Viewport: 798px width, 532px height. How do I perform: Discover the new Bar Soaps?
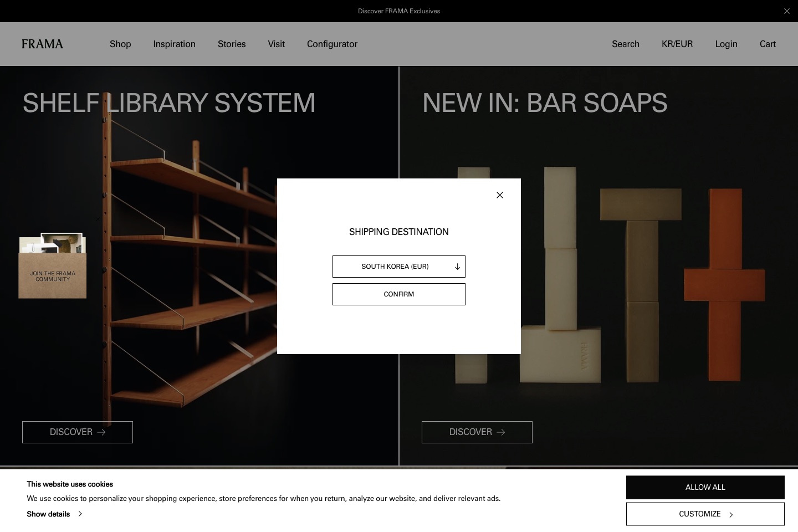point(477,432)
